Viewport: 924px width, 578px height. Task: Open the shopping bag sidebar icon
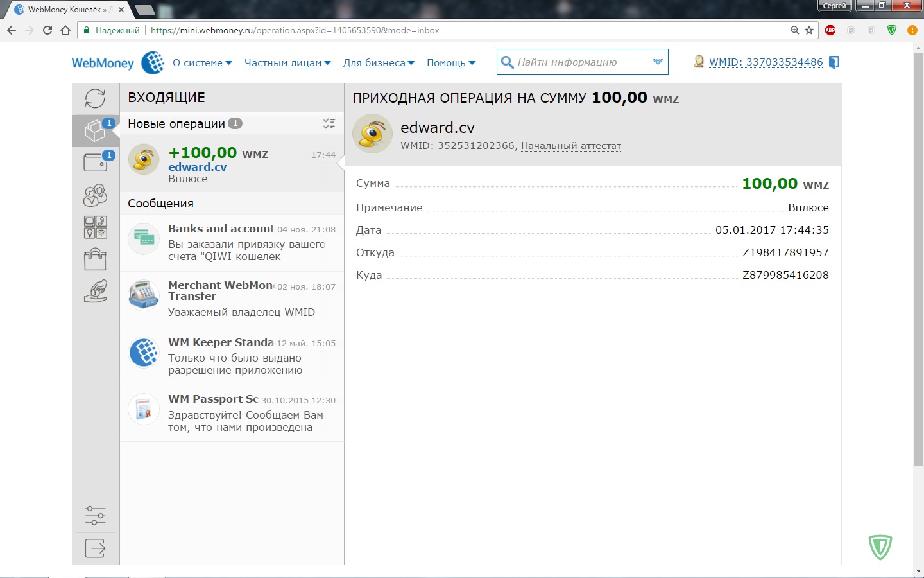pos(95,259)
